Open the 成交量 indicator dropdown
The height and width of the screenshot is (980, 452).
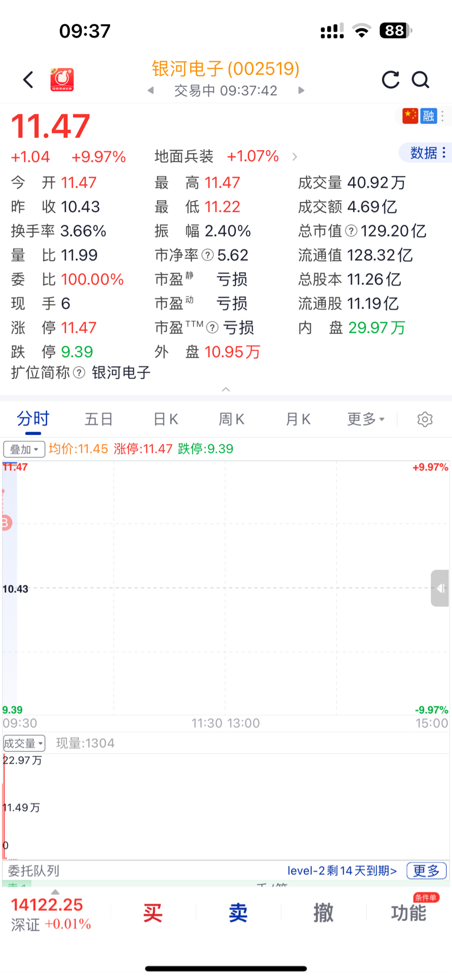(x=24, y=743)
